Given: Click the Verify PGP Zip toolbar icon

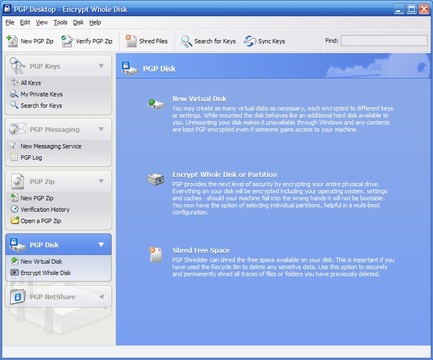Looking at the screenshot, I should click(x=67, y=41).
